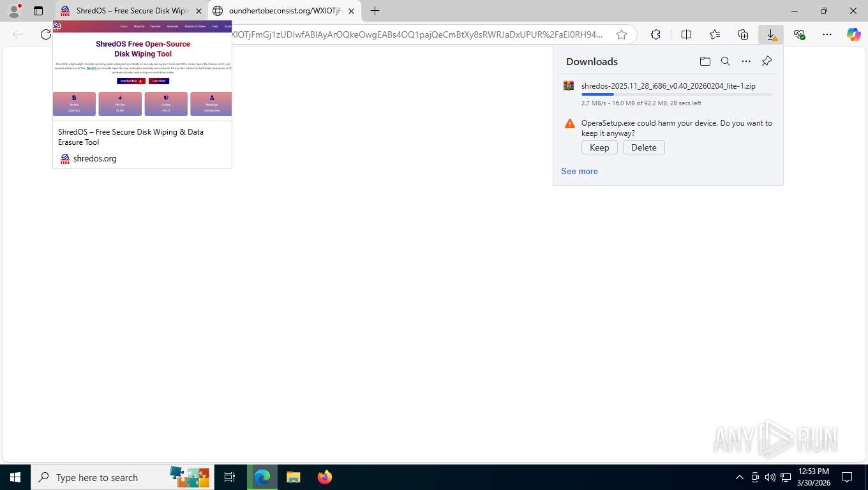Screen dimensions: 868x490
Task: Open a new tab with plus button
Action: click(375, 11)
